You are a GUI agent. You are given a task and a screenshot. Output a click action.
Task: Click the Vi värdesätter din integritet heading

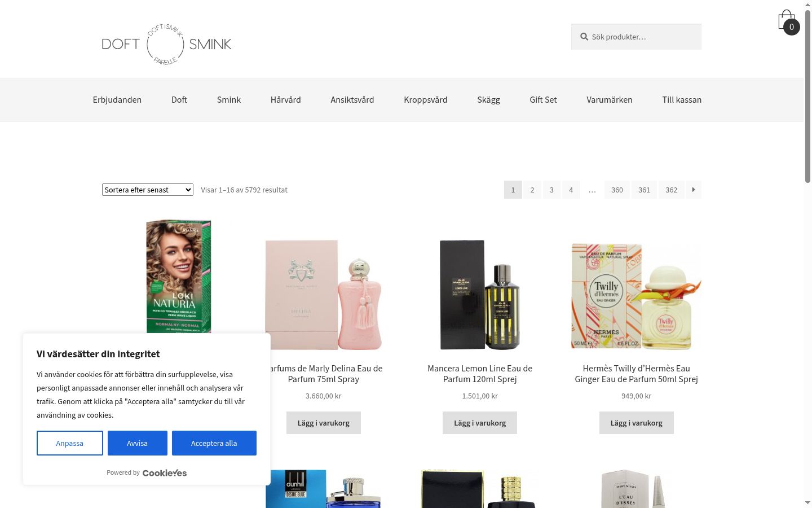[x=98, y=354]
